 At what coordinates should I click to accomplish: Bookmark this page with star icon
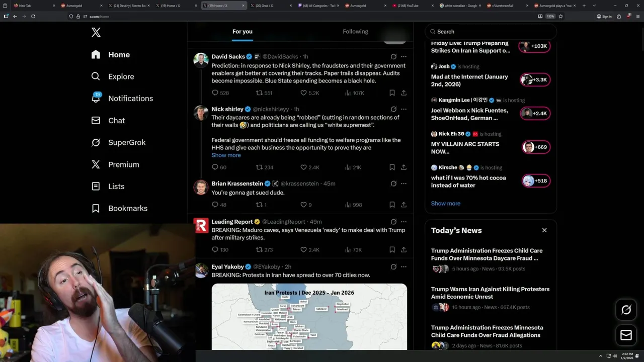[x=560, y=16]
